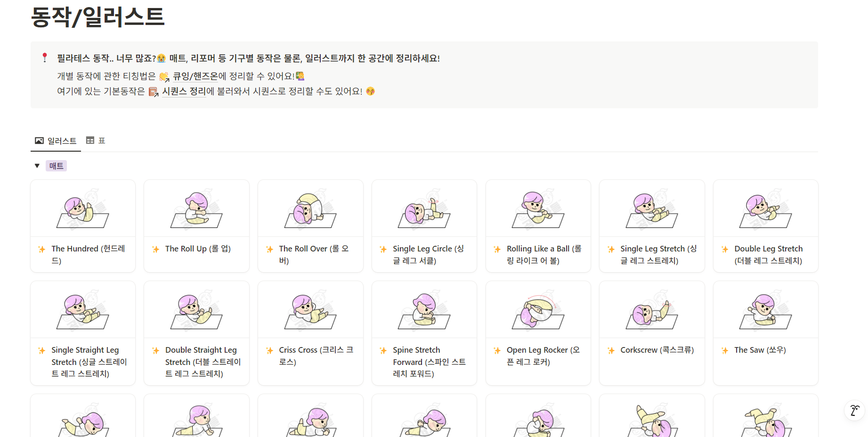Click the pin emoji in the callout box
Screen dimensions: 868x437
tap(45, 58)
